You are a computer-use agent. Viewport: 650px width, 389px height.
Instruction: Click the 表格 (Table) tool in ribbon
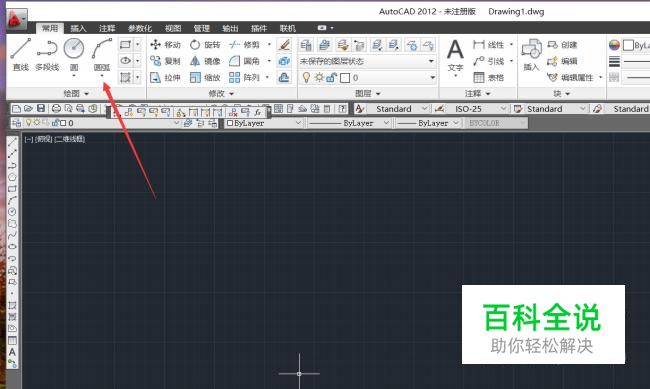489,78
